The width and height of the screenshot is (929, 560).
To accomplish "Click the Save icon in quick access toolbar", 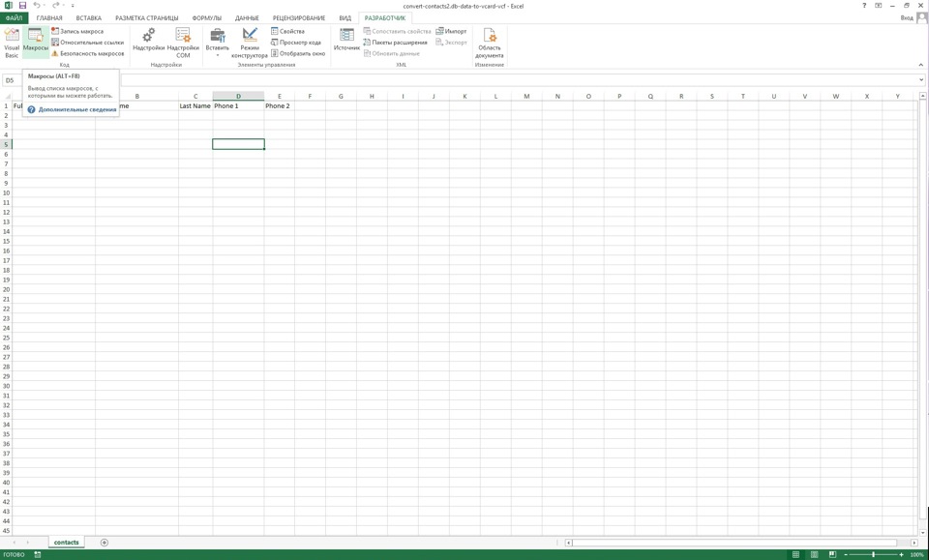I will tap(22, 6).
